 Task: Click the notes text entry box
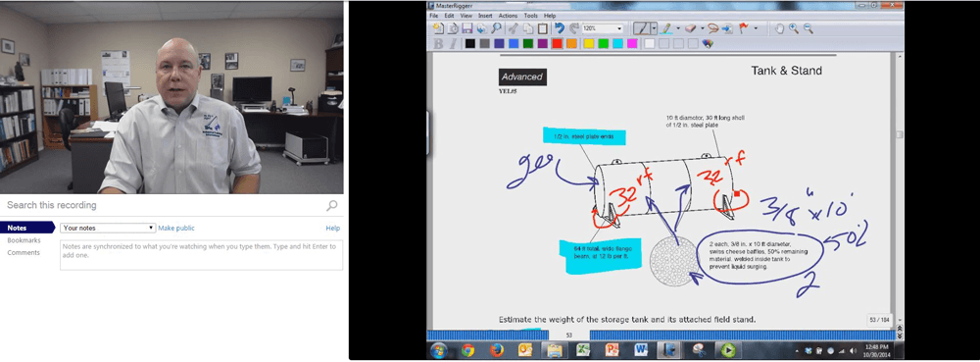pyautogui.click(x=201, y=255)
